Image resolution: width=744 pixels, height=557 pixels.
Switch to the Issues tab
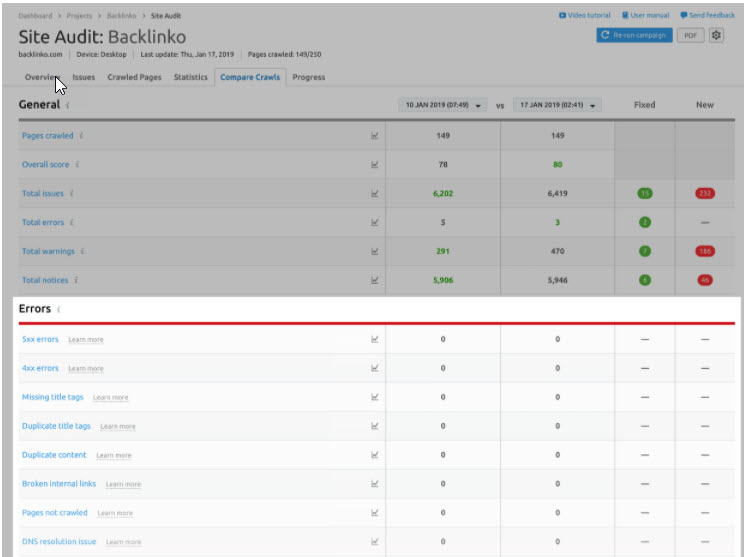84,77
